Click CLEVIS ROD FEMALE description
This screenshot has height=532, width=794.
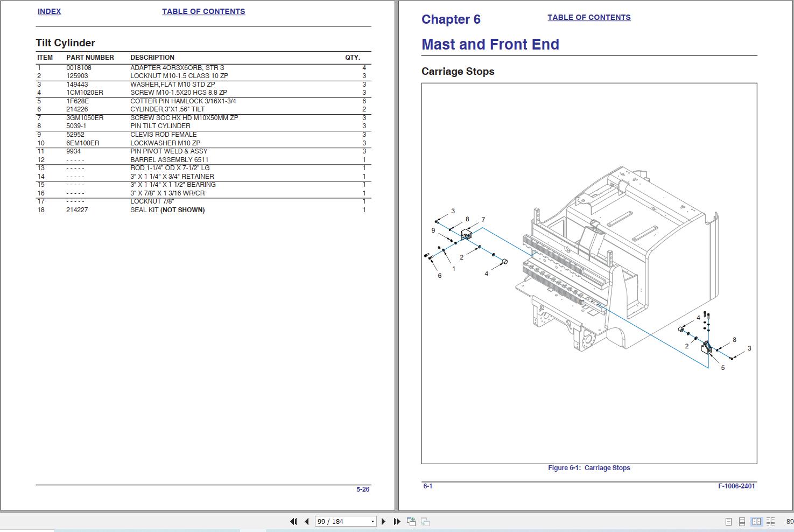[164, 135]
